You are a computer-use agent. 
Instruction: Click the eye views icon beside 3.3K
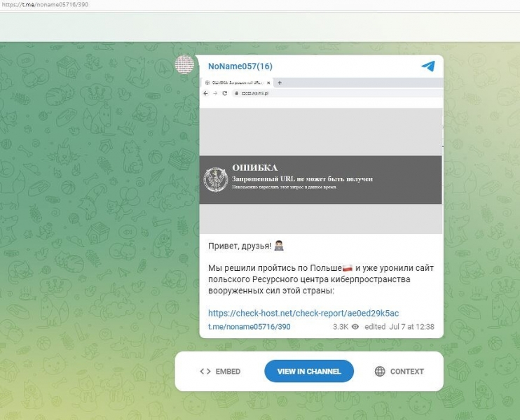point(355,326)
